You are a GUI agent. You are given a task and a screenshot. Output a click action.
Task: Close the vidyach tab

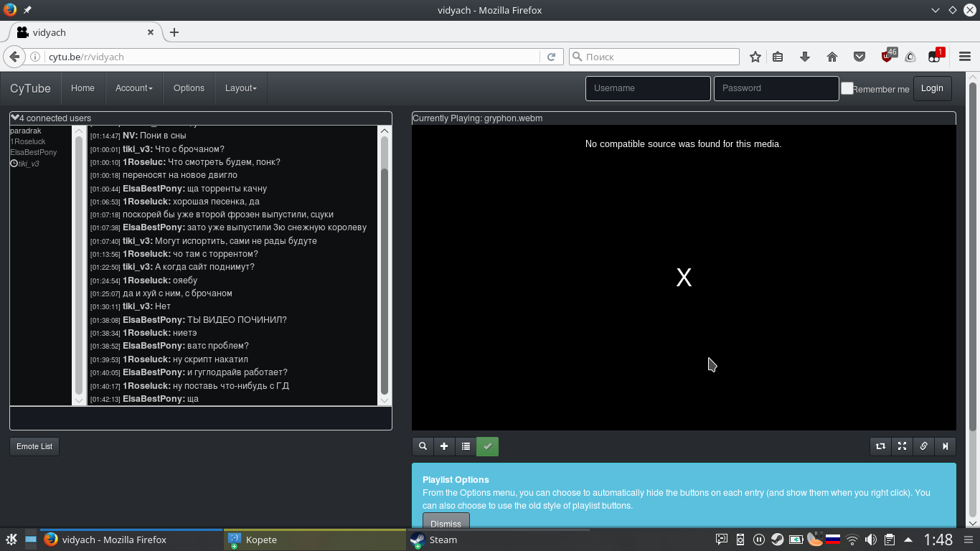[x=151, y=32]
